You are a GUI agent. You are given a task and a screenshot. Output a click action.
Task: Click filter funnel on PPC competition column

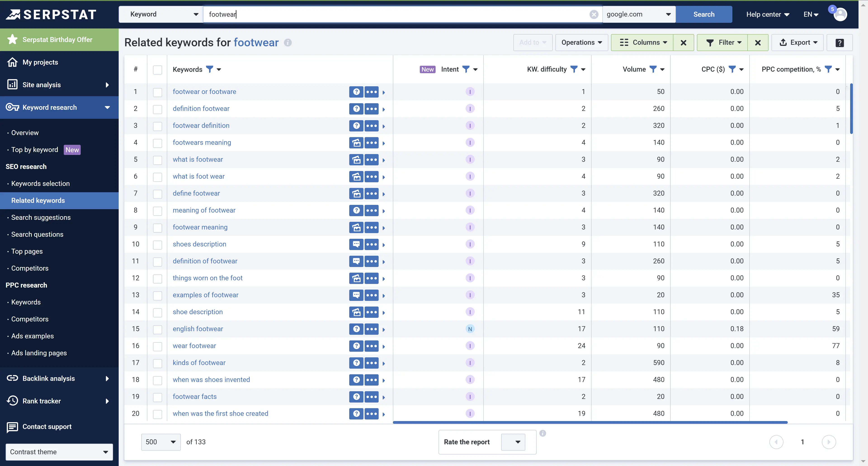[x=828, y=69]
